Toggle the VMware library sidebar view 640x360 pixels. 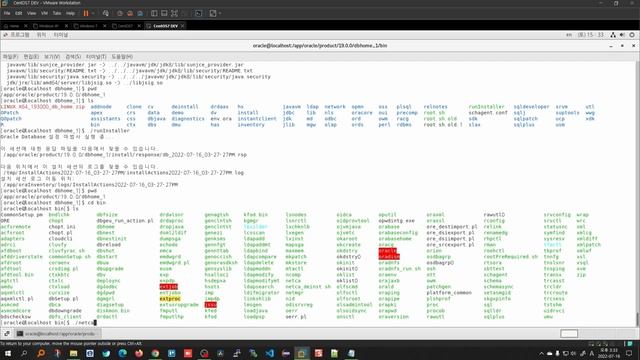coord(154,13)
